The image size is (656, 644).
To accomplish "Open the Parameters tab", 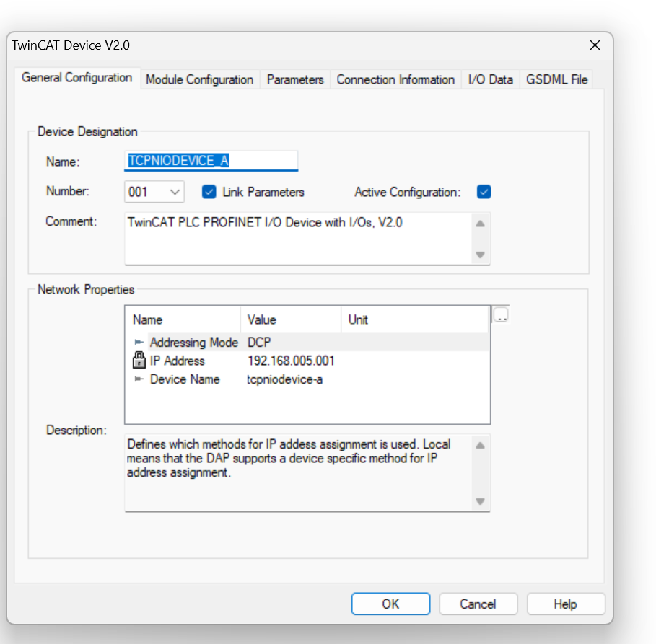I will coord(295,79).
